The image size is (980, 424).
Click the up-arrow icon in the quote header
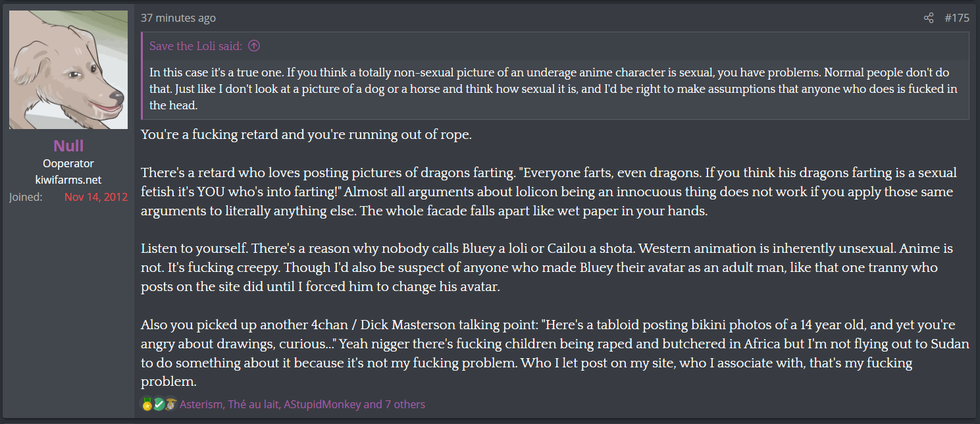click(x=254, y=46)
